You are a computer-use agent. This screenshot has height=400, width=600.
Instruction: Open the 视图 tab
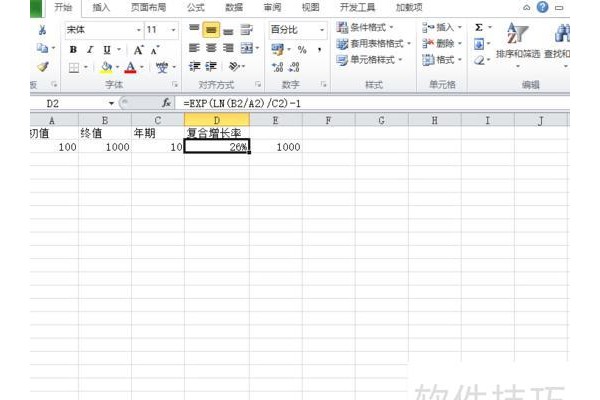[x=310, y=7]
